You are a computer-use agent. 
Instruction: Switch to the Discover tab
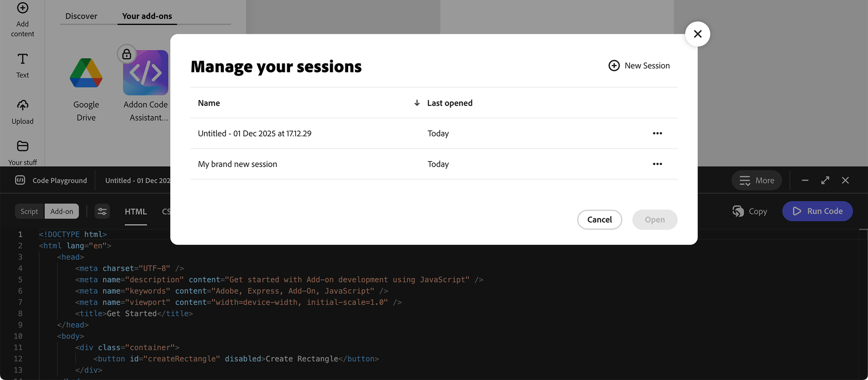(x=81, y=16)
